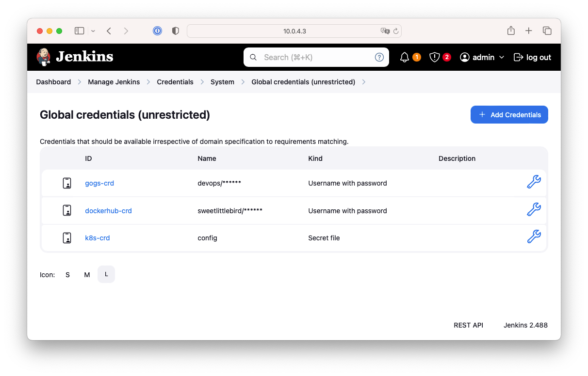This screenshot has width=588, height=376.
Task: Open the notifications bell icon
Action: pos(405,57)
